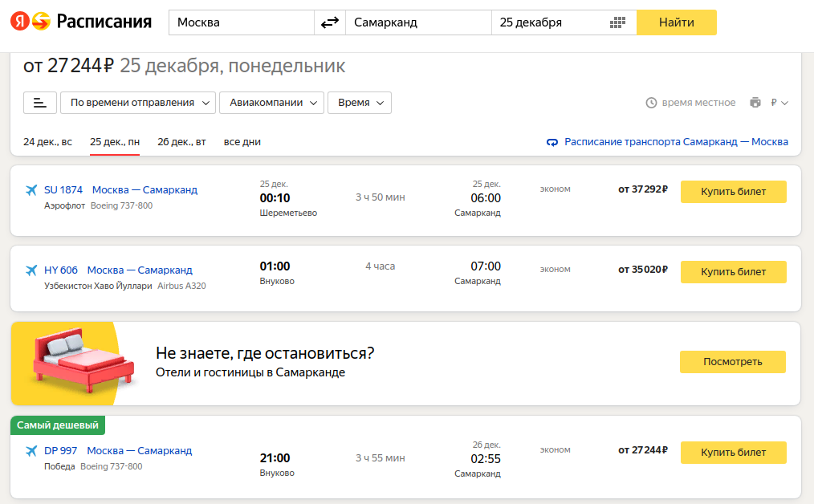Swap departure and destination cities

point(329,22)
